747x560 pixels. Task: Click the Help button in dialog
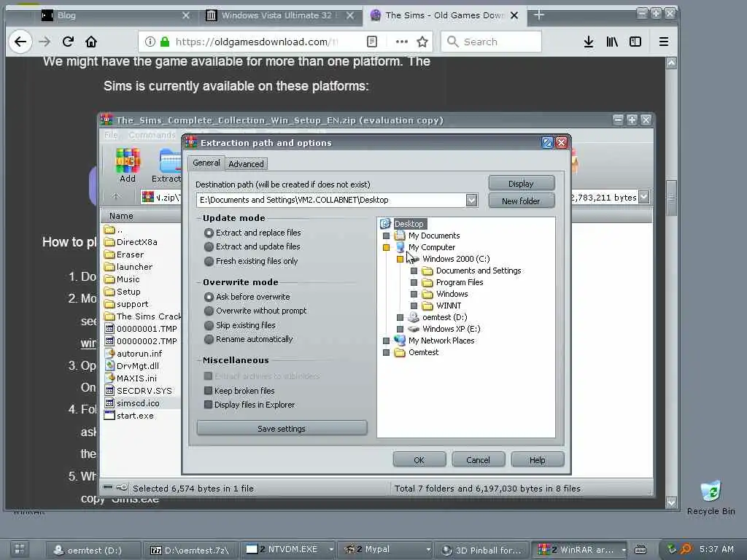(538, 460)
